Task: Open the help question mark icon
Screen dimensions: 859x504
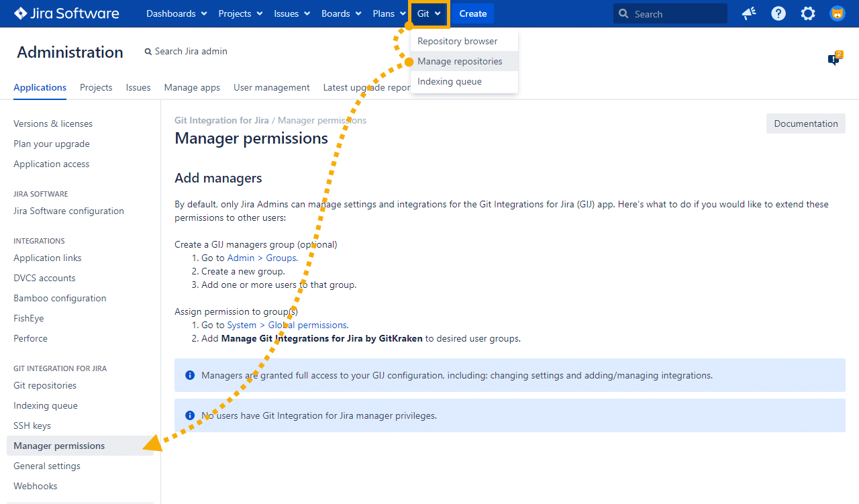Action: pos(778,13)
